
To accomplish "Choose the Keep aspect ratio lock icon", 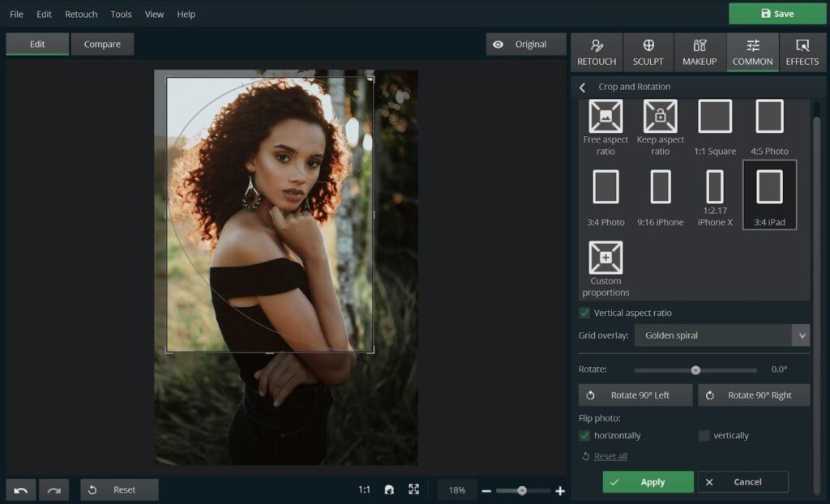I will point(660,117).
